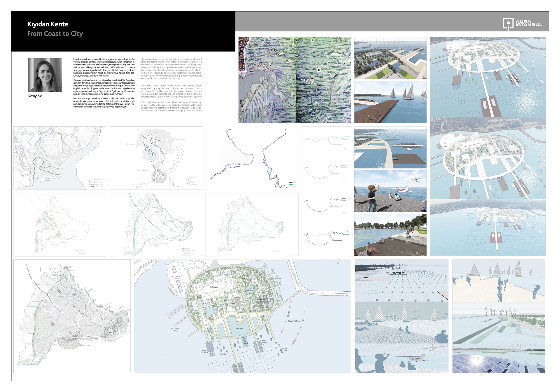560x392 pixels.
Task: Open the child with toy plane render
Action: coord(390,191)
